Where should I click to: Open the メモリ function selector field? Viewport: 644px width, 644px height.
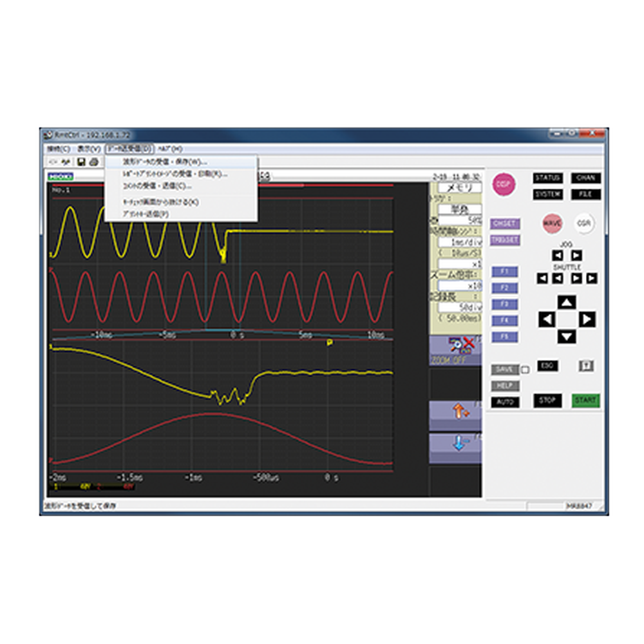pyautogui.click(x=460, y=188)
